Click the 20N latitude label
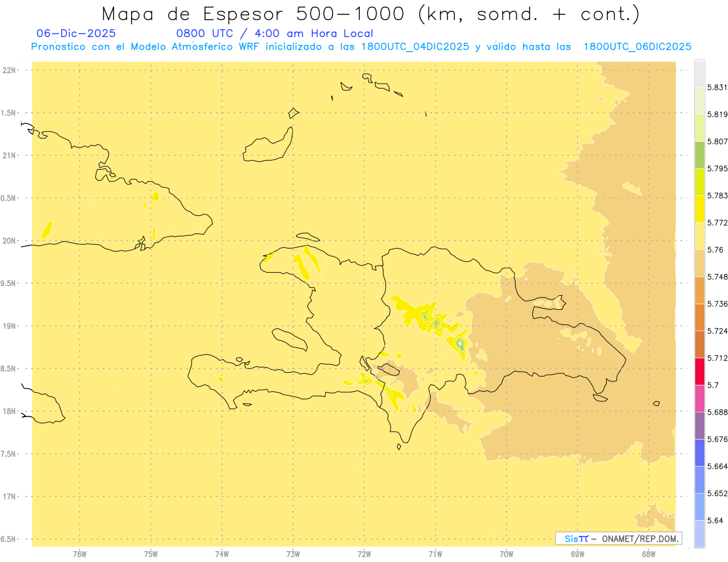 pos(9,241)
